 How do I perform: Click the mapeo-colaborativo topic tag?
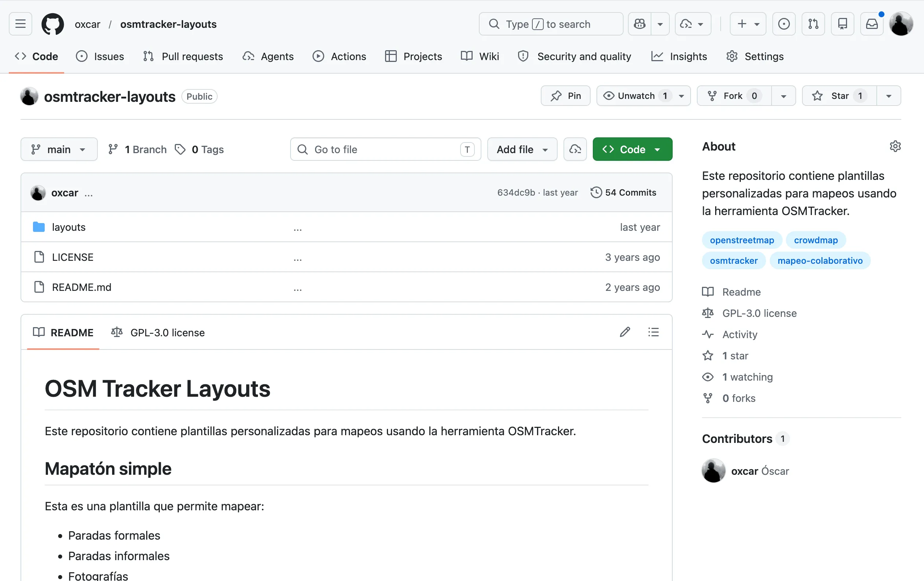click(820, 260)
